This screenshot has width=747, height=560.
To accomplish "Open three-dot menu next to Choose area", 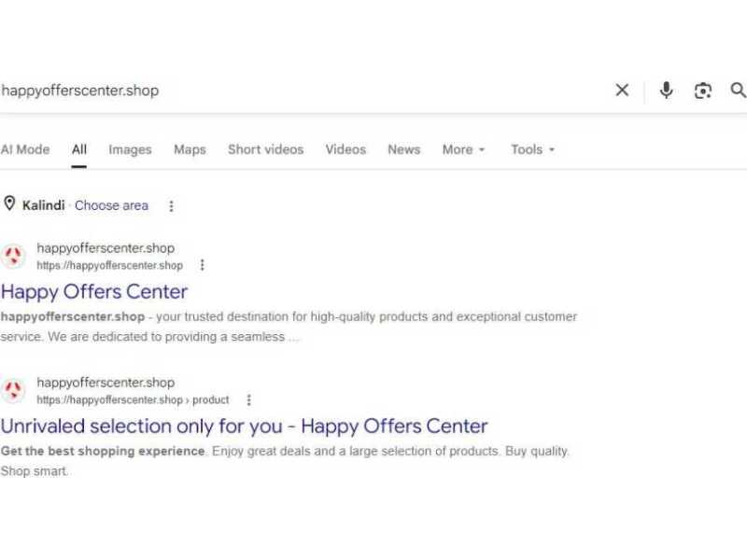I will coord(171,205).
